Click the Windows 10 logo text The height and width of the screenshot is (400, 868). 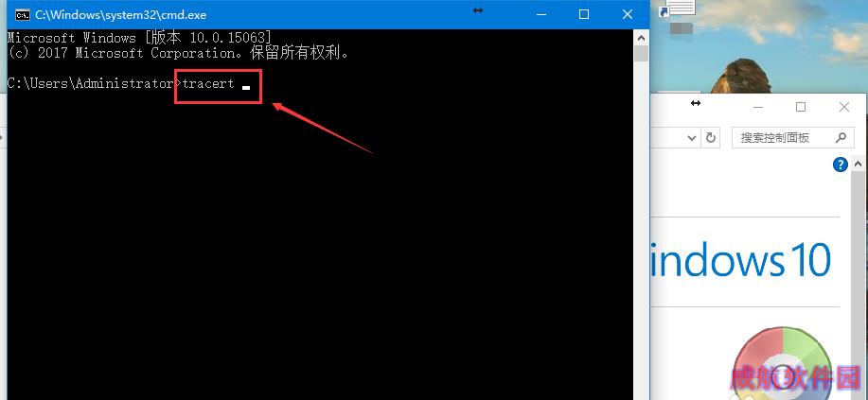click(x=740, y=259)
